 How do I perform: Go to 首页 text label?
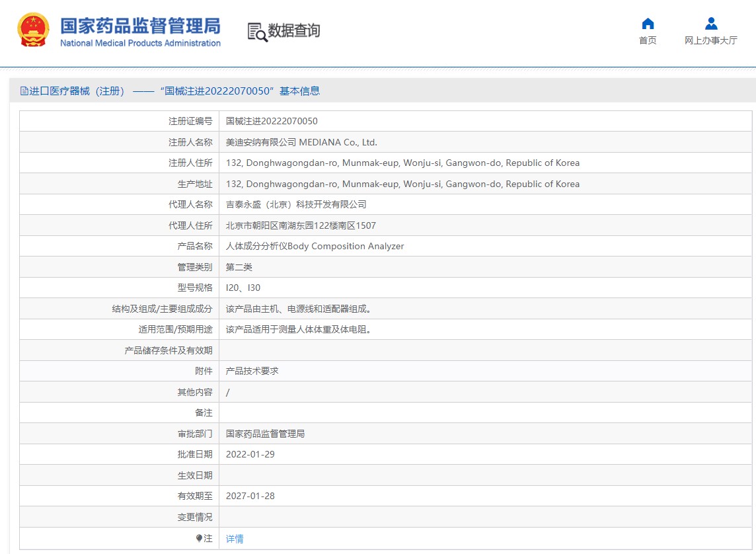(x=648, y=41)
